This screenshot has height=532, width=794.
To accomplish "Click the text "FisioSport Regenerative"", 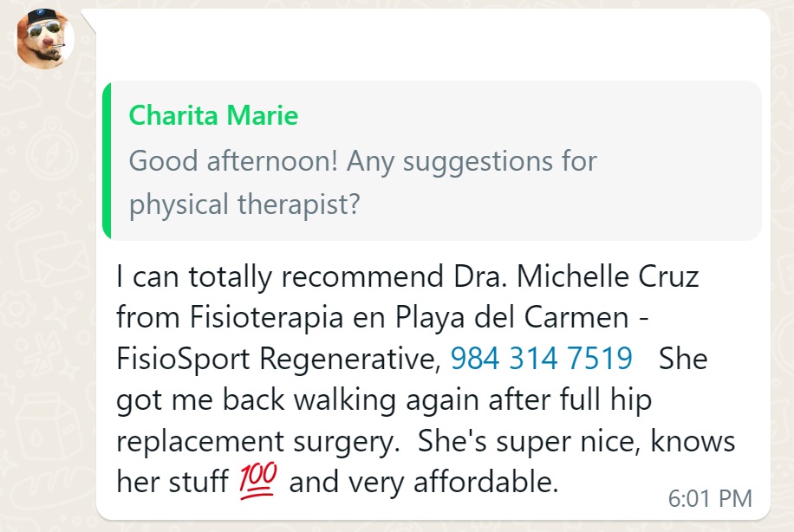I will [277, 358].
